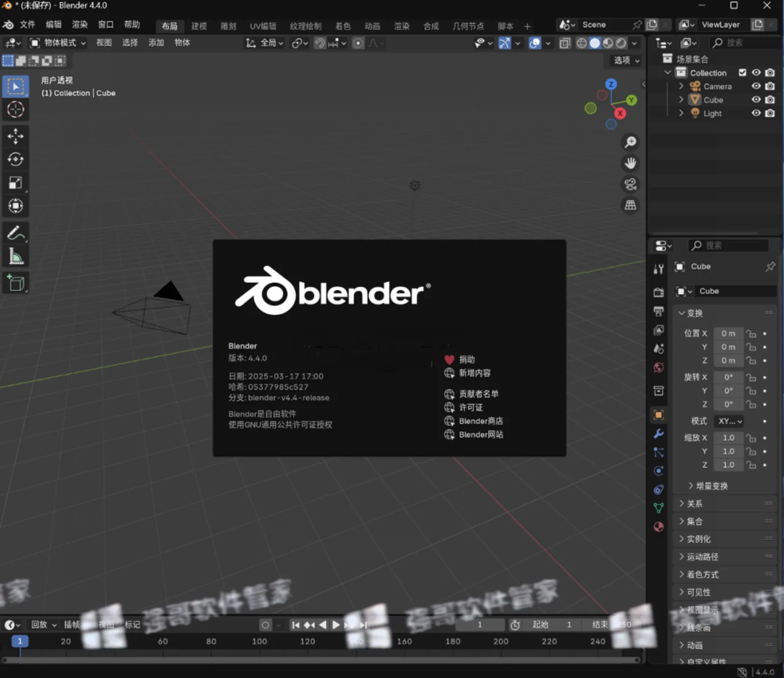Lock the 位置 X value
Viewport: 784px width, 678px height.
coord(751,334)
